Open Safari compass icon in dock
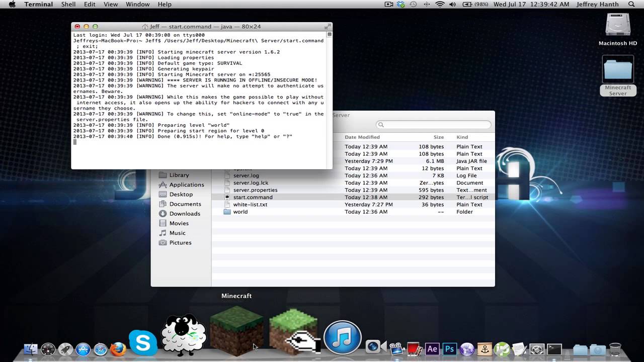Screen dimensions: 644x362 pyautogui.click(x=101, y=348)
